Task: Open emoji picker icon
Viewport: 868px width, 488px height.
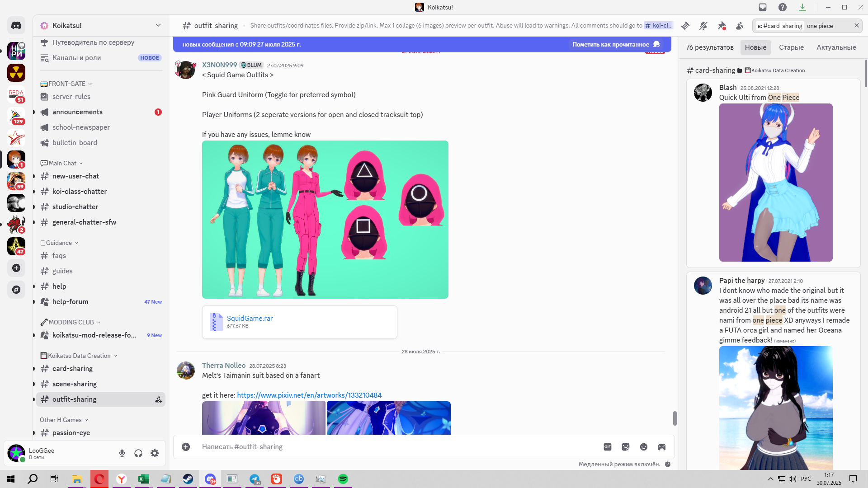Action: 644,447
